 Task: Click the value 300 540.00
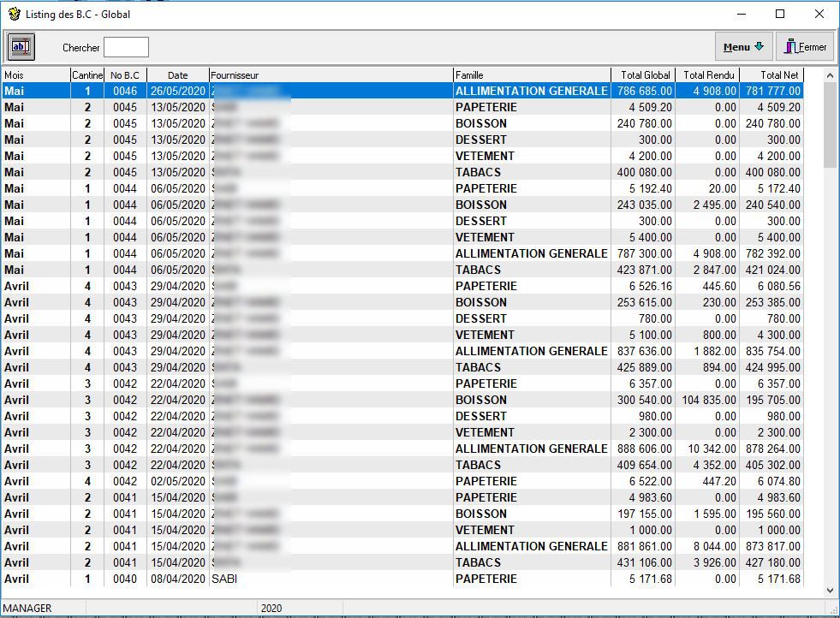645,400
